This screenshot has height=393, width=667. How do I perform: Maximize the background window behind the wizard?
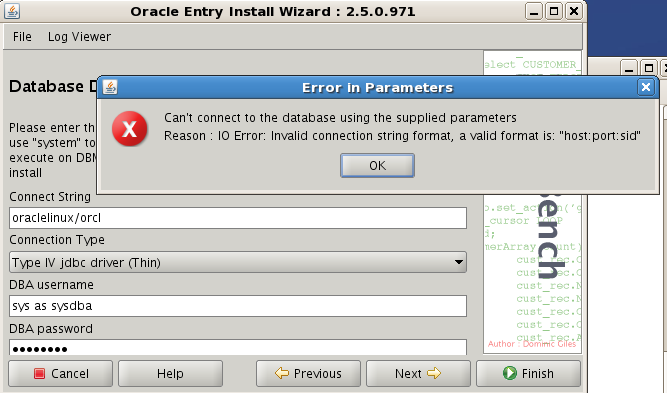pos(649,68)
